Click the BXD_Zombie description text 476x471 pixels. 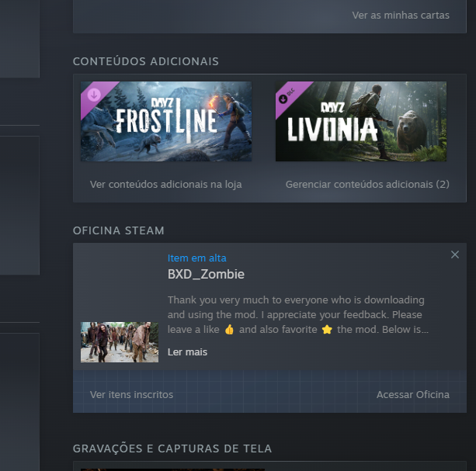coord(298,315)
